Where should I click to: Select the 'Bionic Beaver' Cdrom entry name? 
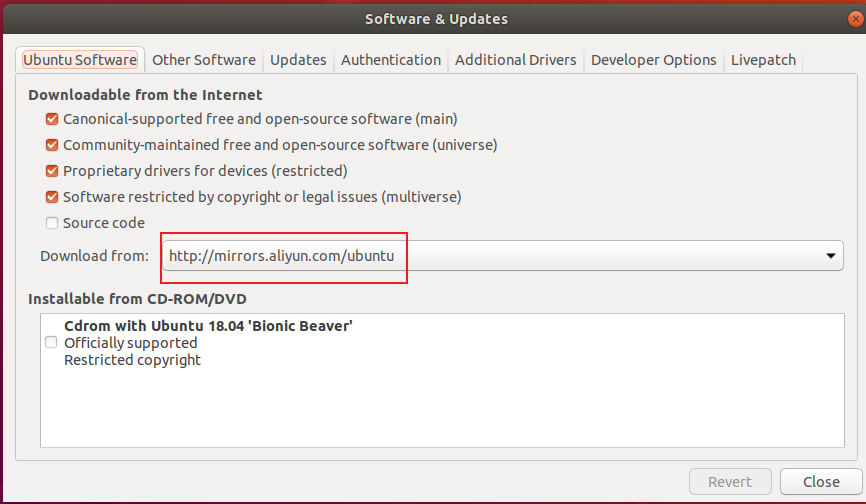click(208, 326)
